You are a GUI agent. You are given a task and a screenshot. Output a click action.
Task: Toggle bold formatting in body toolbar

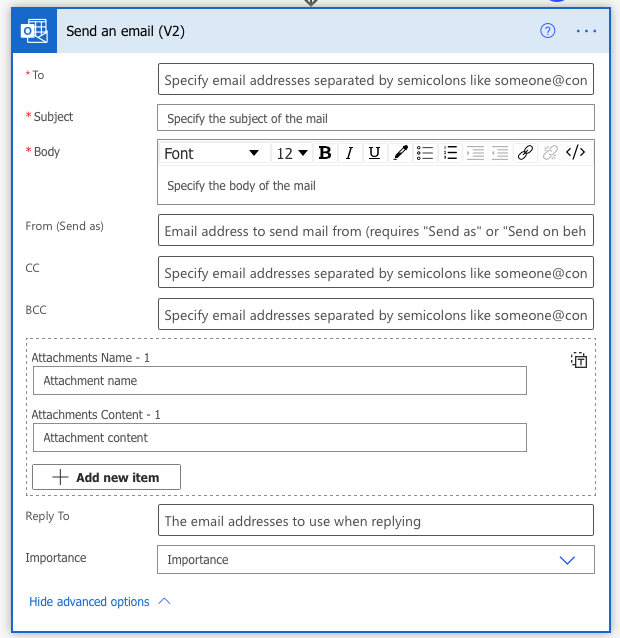tap(325, 153)
